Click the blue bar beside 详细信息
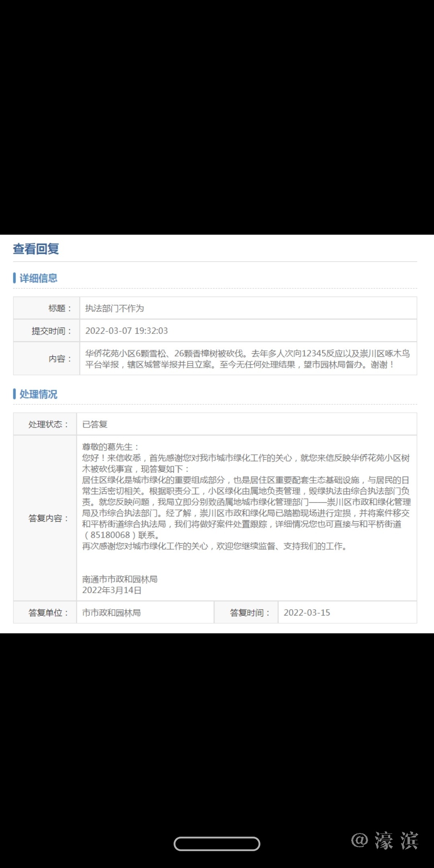Screen dimensions: 434x868 pos(15,278)
